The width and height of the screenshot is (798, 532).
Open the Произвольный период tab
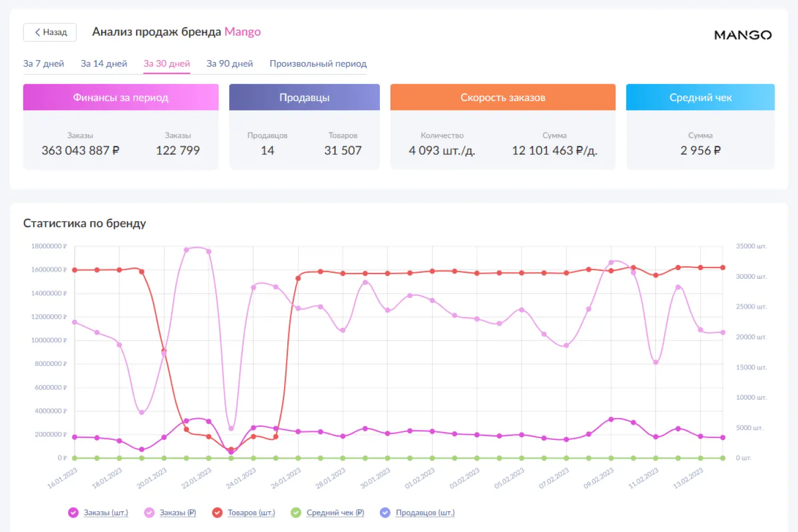pyautogui.click(x=318, y=64)
